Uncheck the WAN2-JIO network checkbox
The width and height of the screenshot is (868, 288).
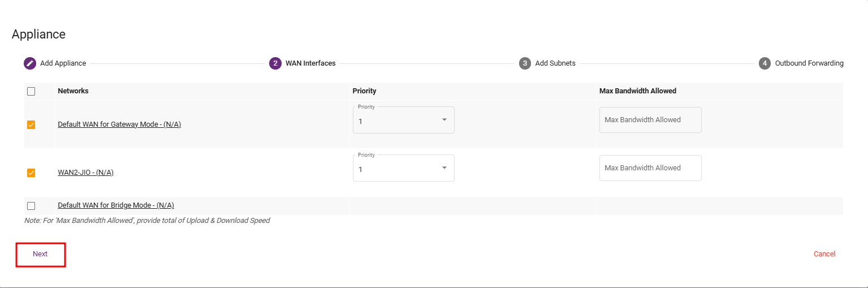click(31, 173)
